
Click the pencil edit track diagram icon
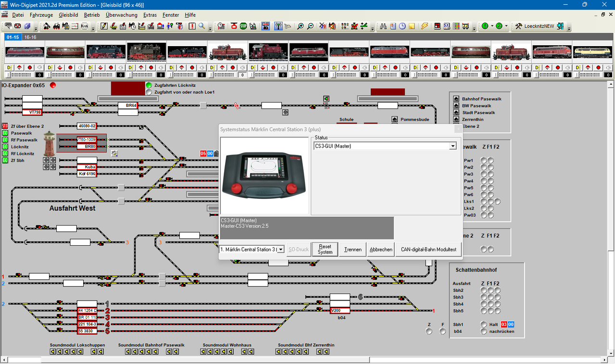[x=104, y=26]
